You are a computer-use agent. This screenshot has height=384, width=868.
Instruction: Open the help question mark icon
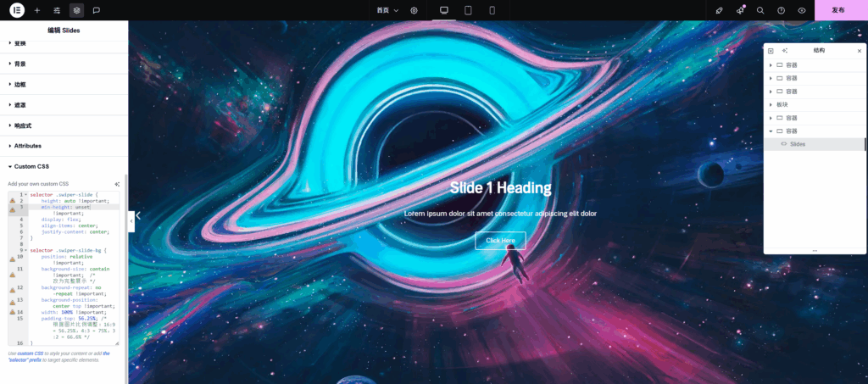[x=781, y=10]
